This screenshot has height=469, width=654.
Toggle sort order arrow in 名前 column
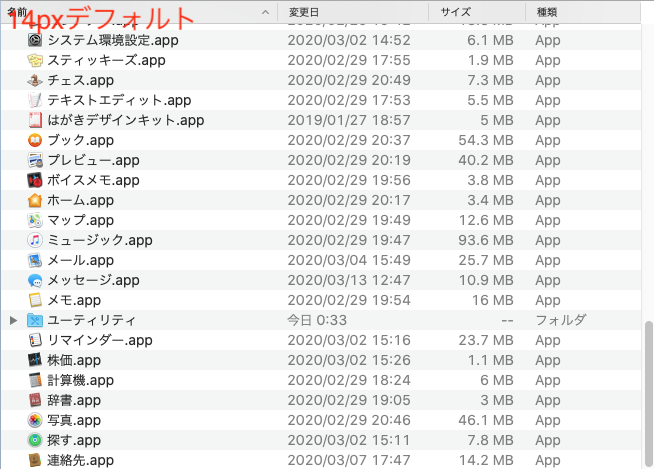[265, 13]
